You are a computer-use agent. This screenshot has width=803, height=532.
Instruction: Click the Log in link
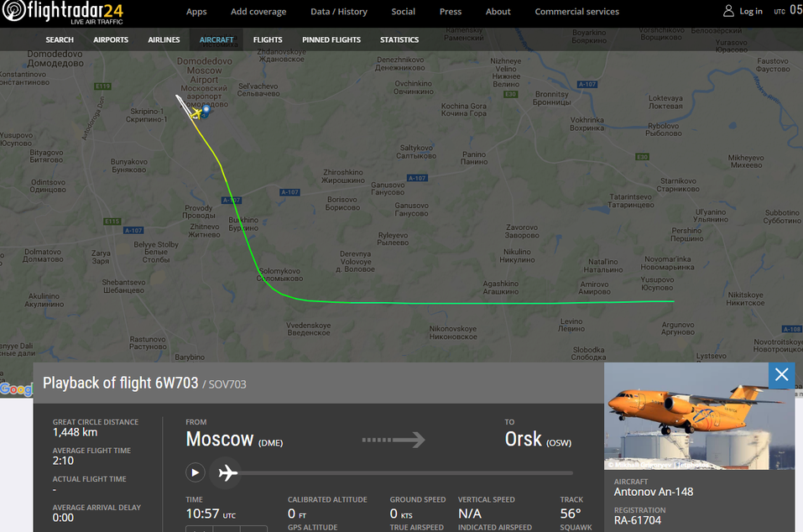[751, 11]
